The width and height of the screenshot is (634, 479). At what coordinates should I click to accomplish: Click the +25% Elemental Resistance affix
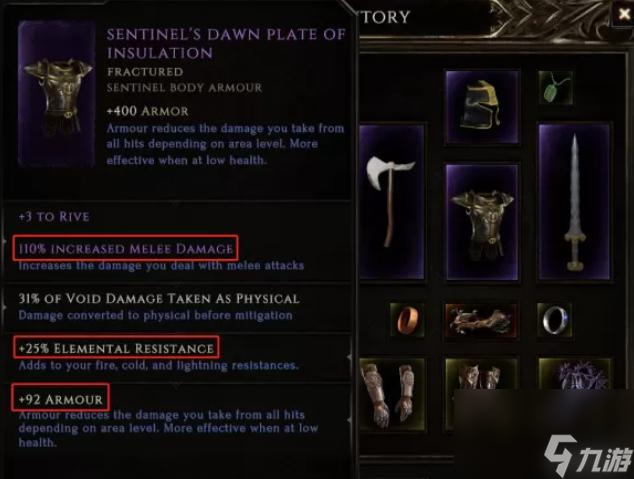(116, 347)
